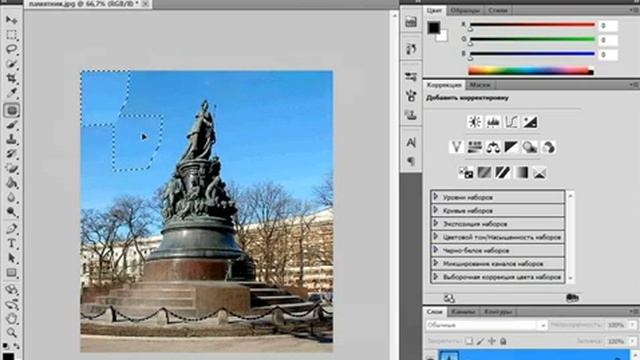Select the Zoom tool

[x=11, y=333]
